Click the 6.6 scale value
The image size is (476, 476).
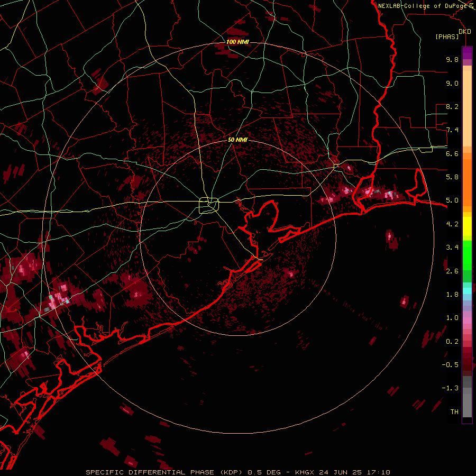tap(452, 153)
